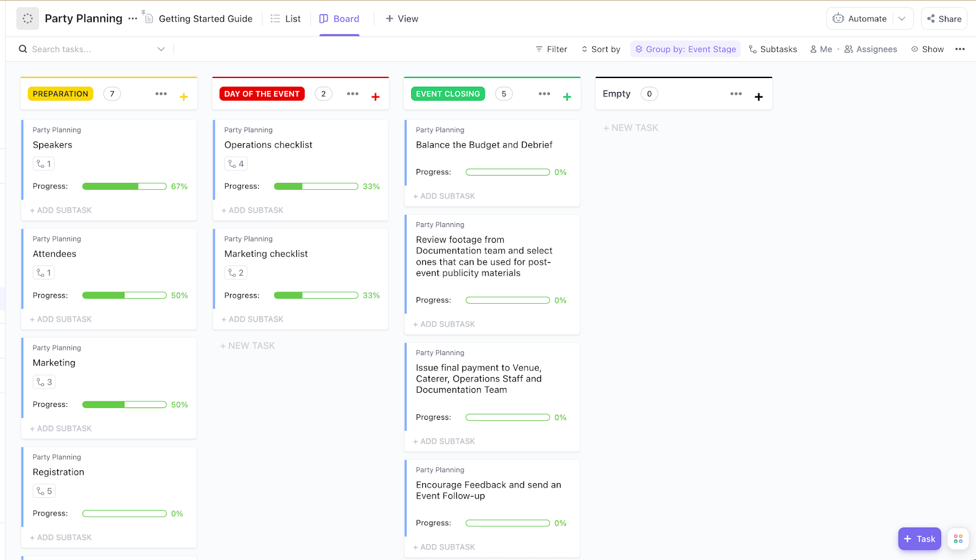Screen dimensions: 976x560
Task: Open the Preparation column ellipsis menu
Action: [161, 94]
